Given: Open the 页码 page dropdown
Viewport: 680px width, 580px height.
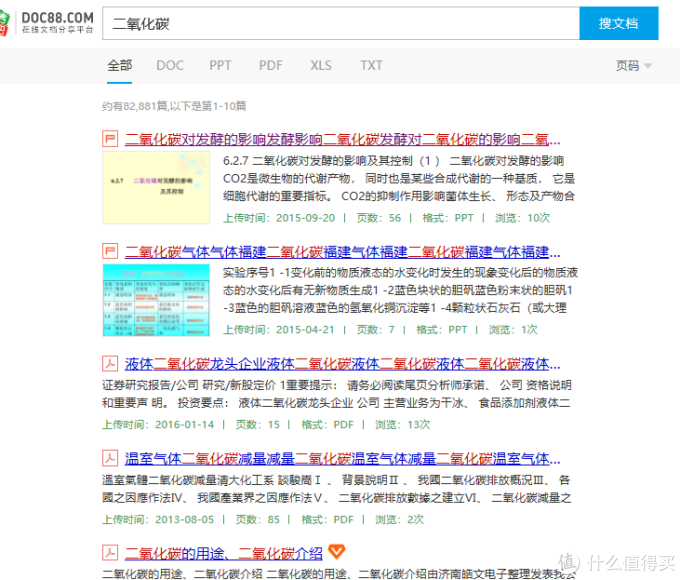Looking at the screenshot, I should pyautogui.click(x=633, y=66).
